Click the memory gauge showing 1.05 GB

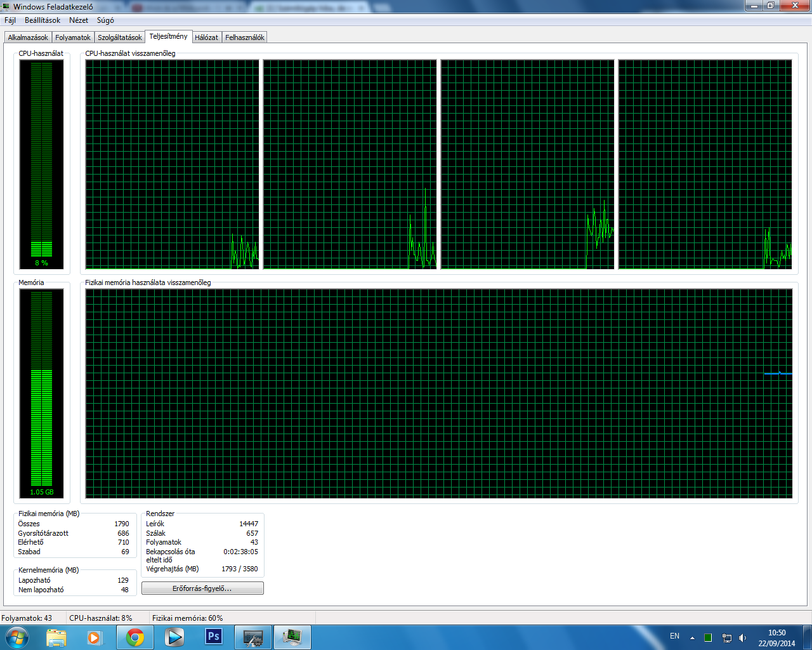[x=41, y=394]
